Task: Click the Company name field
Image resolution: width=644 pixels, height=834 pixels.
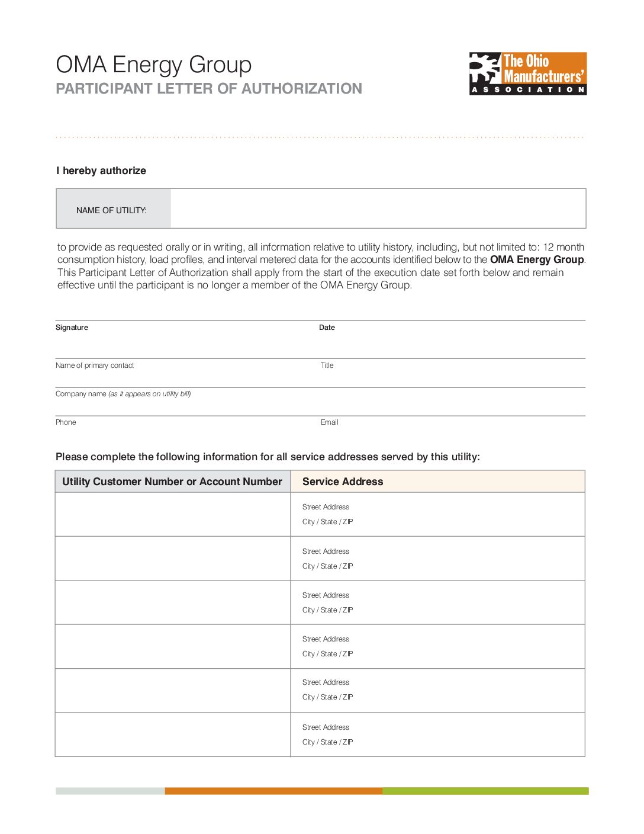Action: [320, 404]
